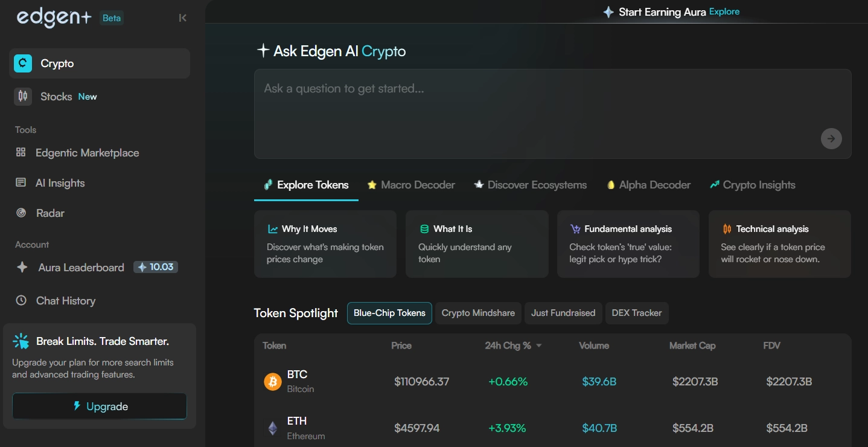Viewport: 868px width, 447px height.
Task: Click the Explore link beside Start Earning Aura
Action: pyautogui.click(x=724, y=11)
